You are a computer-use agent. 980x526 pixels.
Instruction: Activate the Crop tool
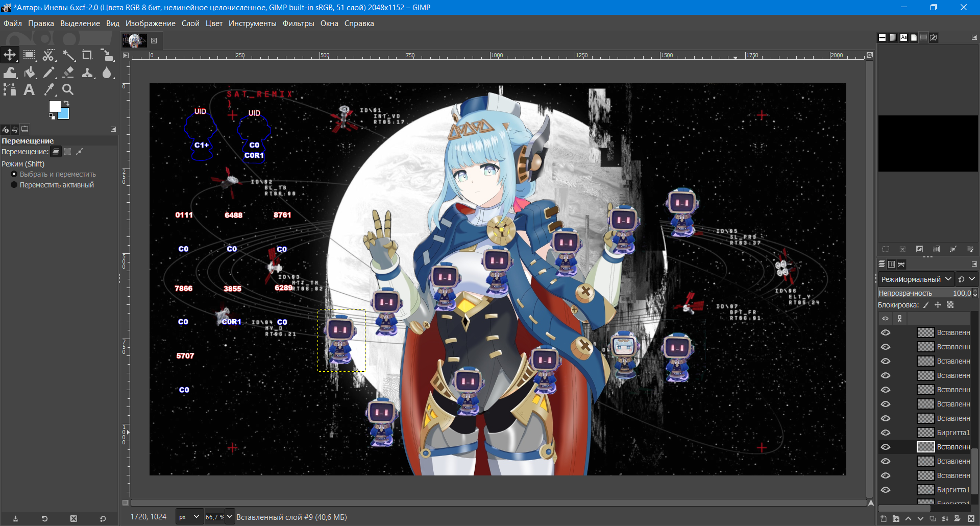tap(87, 55)
